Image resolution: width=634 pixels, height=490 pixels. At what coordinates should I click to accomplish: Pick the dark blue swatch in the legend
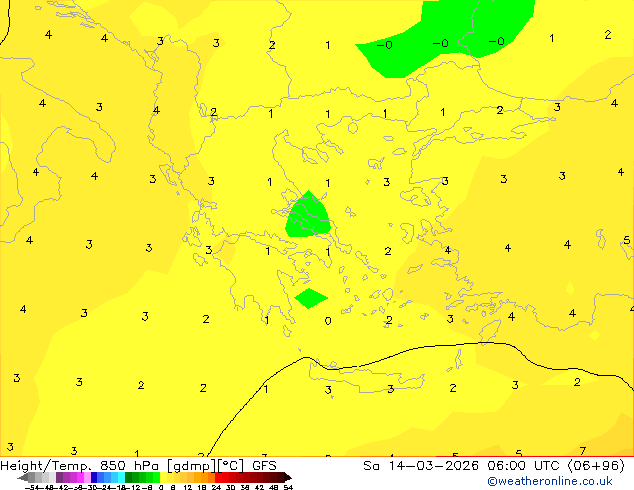coord(94,478)
